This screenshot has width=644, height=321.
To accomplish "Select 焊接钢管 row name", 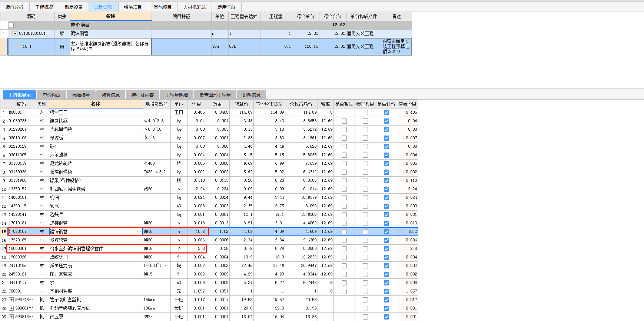I will [x=96, y=223].
